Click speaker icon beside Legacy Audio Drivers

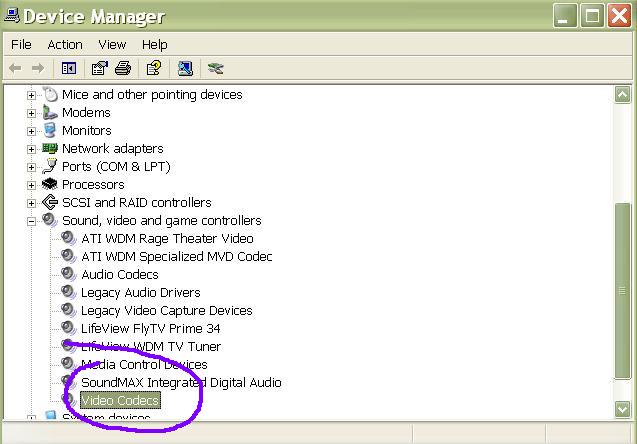[69, 292]
